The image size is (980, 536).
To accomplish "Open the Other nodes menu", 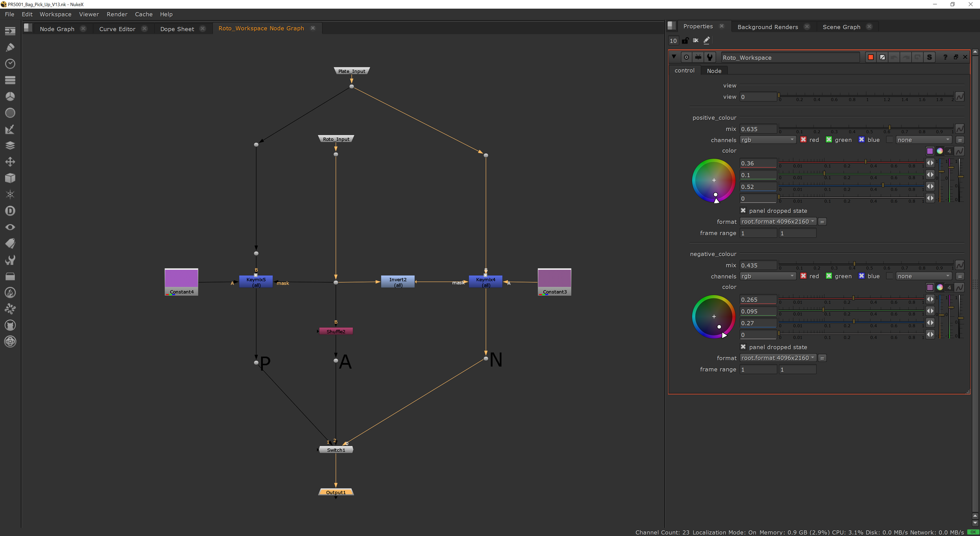I will (10, 276).
